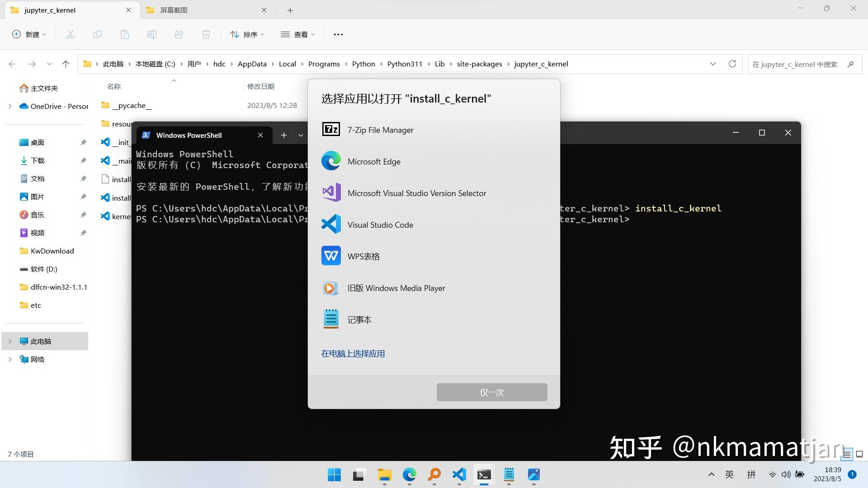868x488 pixels.
Task: Open the 查看 view dropdown
Action: point(298,34)
